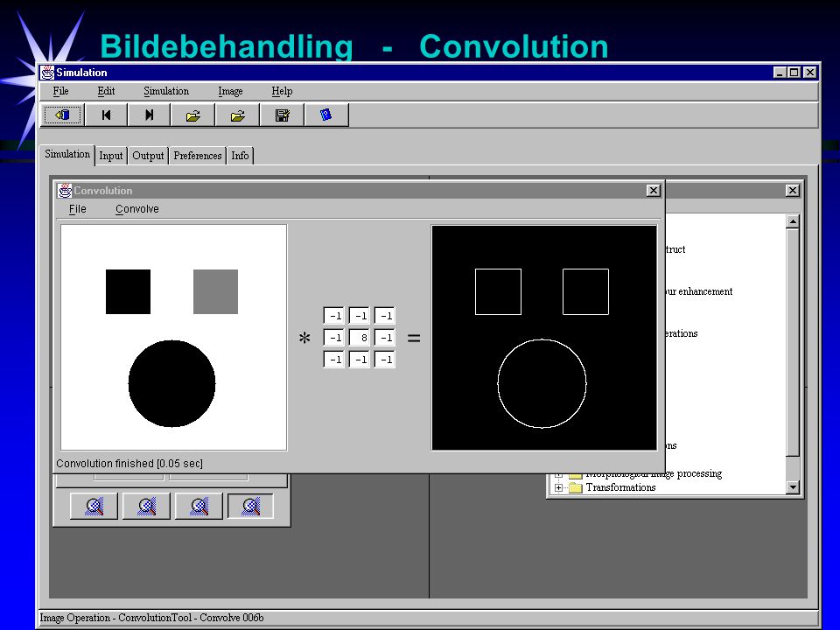Viewport: 840px width, 630px height.
Task: Switch to the Info tab
Action: [240, 156]
